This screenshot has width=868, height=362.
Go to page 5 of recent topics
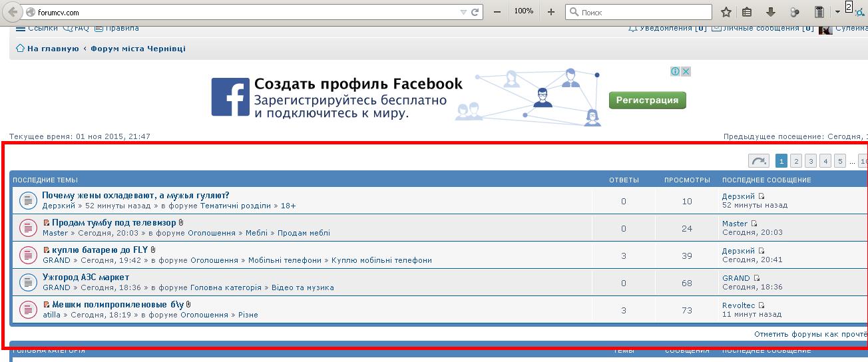pos(839,161)
